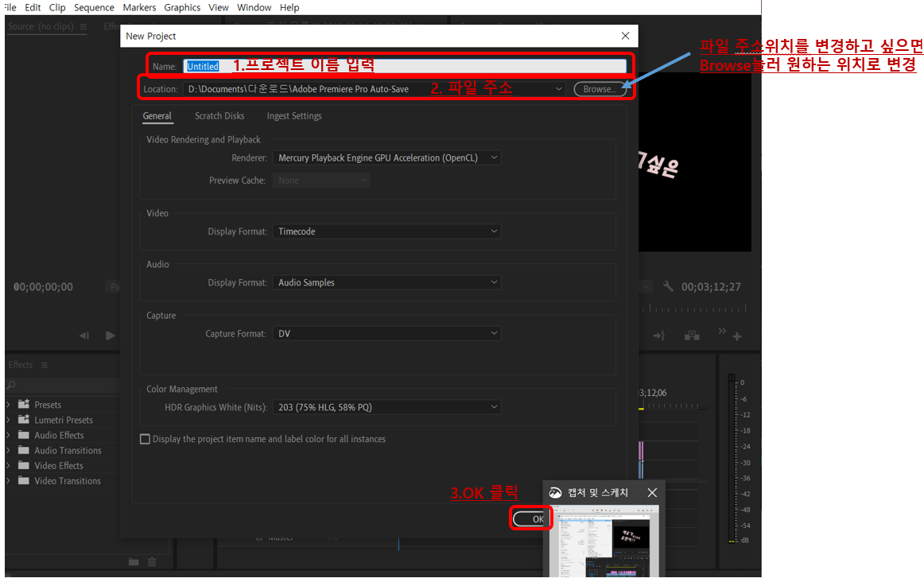This screenshot has width=924, height=586.
Task: Click the Source timecode 00;00;00;00
Action: [x=43, y=287]
